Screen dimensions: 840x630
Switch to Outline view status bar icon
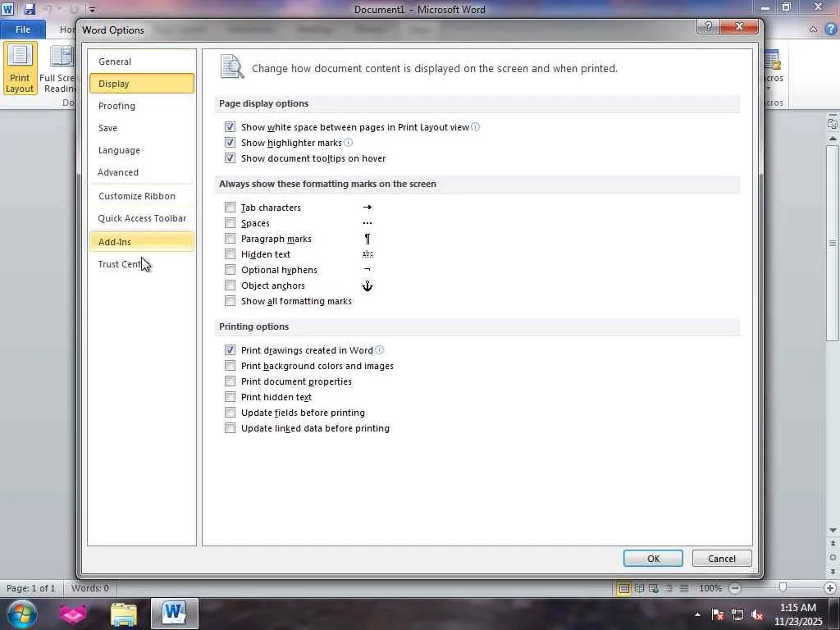tap(669, 588)
